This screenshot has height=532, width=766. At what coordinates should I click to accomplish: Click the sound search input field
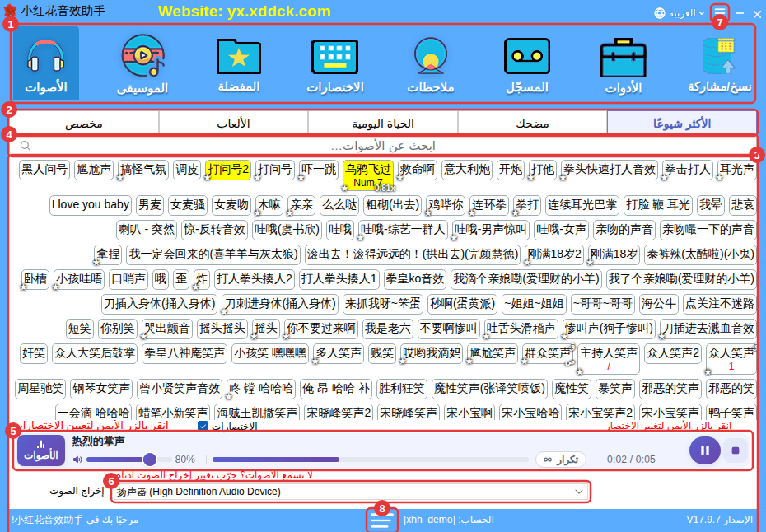(382, 146)
